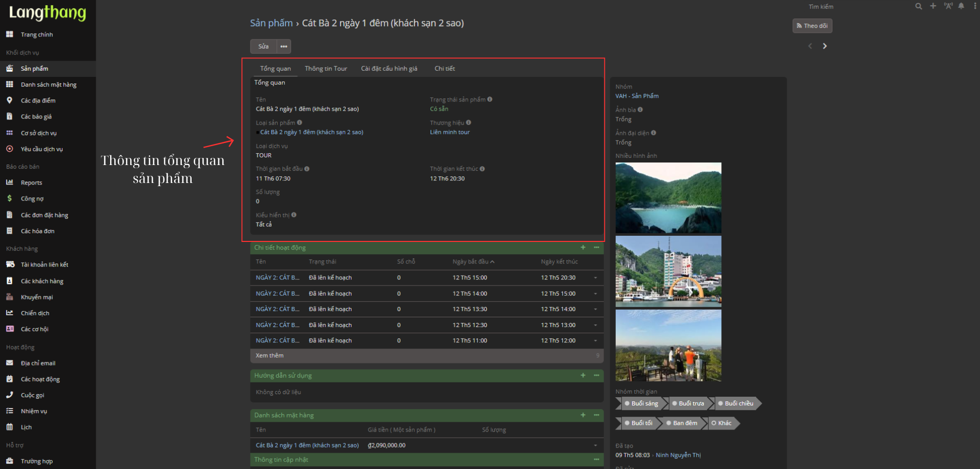This screenshot has width=980, height=469.
Task: Select the Ban đêm time group
Action: (x=683, y=423)
